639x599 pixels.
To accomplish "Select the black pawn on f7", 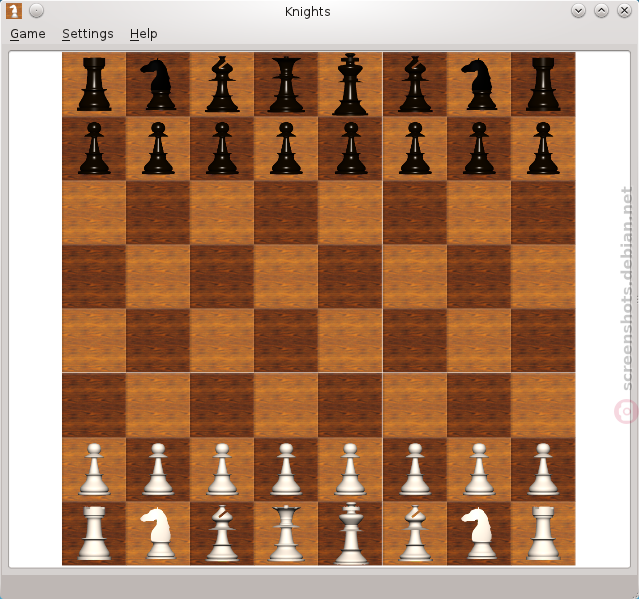I will click(x=415, y=148).
